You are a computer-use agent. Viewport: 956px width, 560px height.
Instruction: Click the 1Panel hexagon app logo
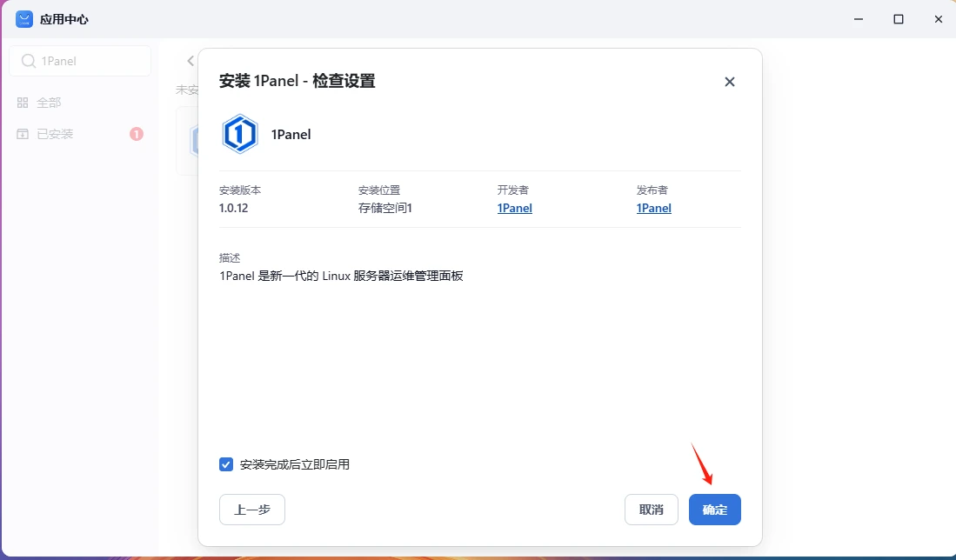click(x=239, y=134)
